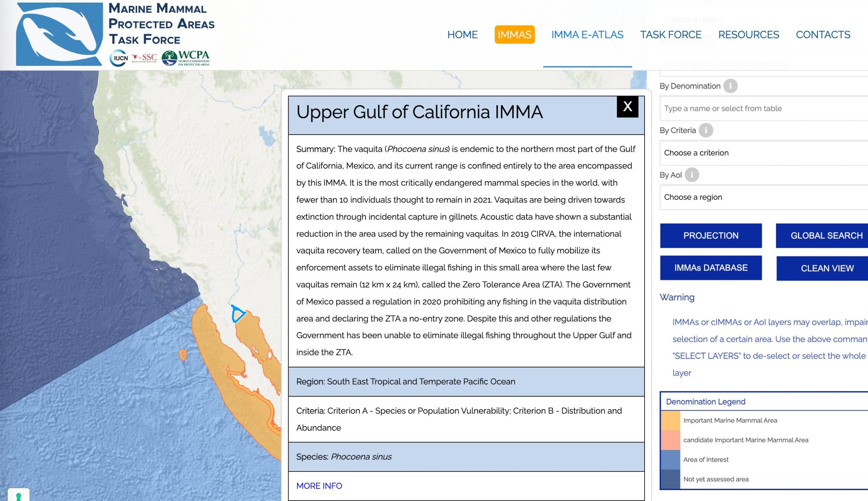The image size is (868, 501).
Task: Open the IMMAs DATABASE button
Action: 711,268
